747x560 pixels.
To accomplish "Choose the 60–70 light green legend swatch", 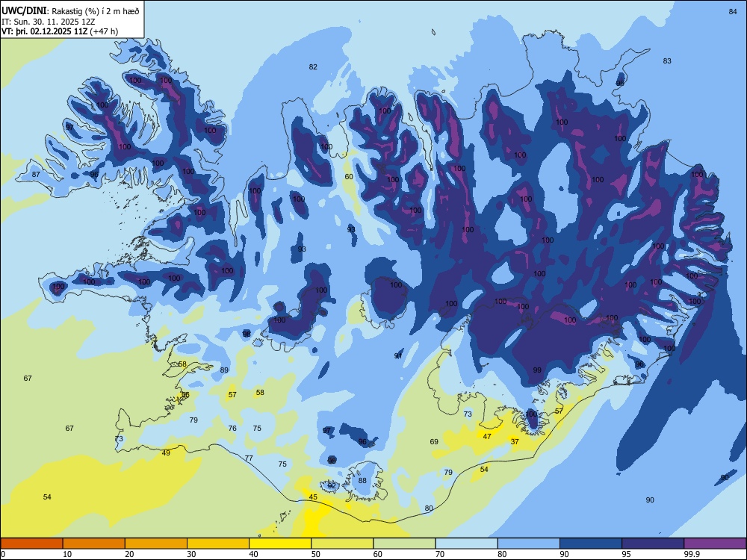I will (x=404, y=544).
